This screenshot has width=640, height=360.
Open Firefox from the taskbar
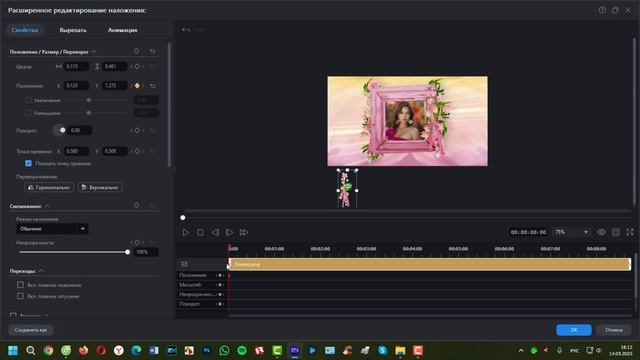pyautogui.click(x=84, y=350)
